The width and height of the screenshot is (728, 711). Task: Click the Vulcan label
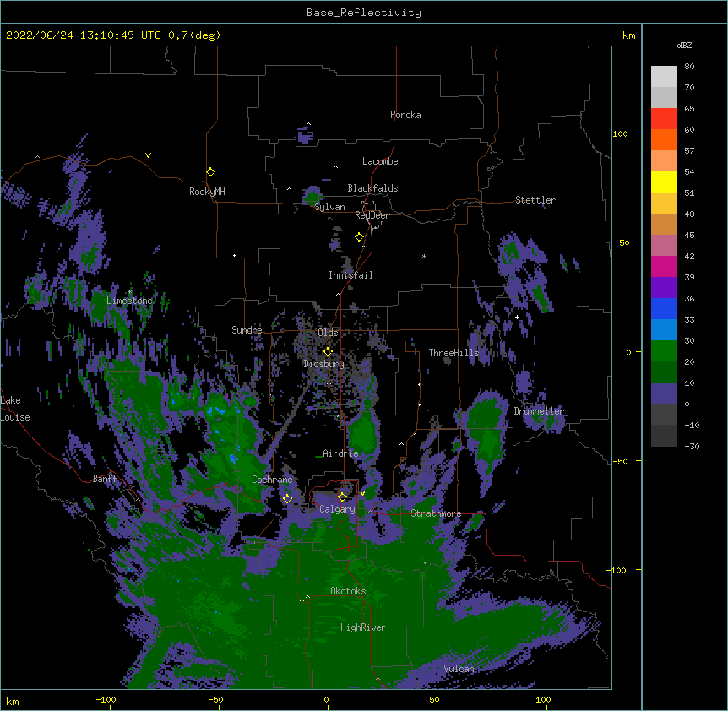click(459, 669)
